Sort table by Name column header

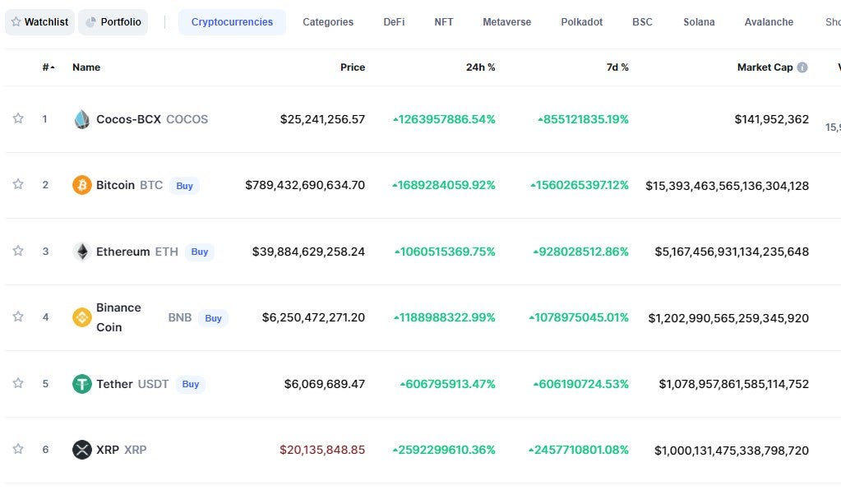[x=86, y=67]
